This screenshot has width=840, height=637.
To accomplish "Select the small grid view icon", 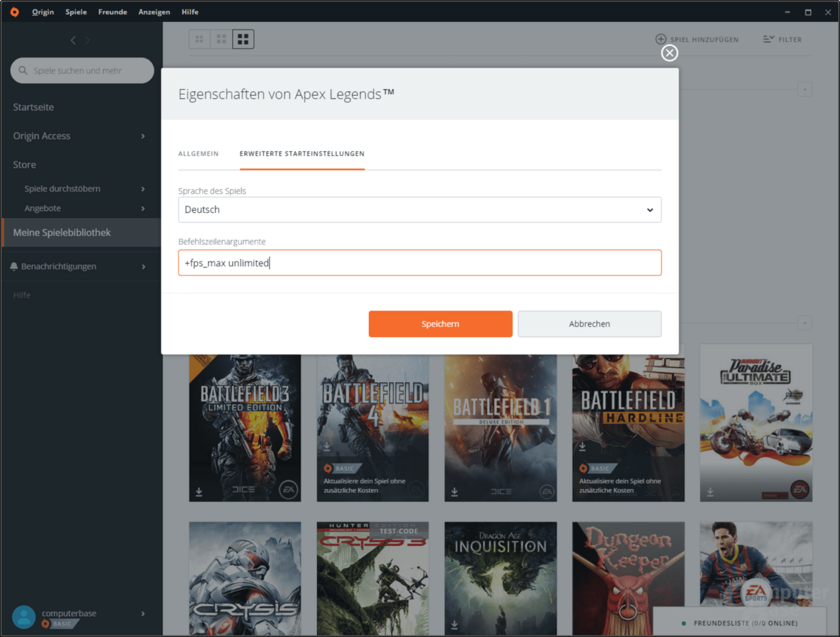I will 199,38.
